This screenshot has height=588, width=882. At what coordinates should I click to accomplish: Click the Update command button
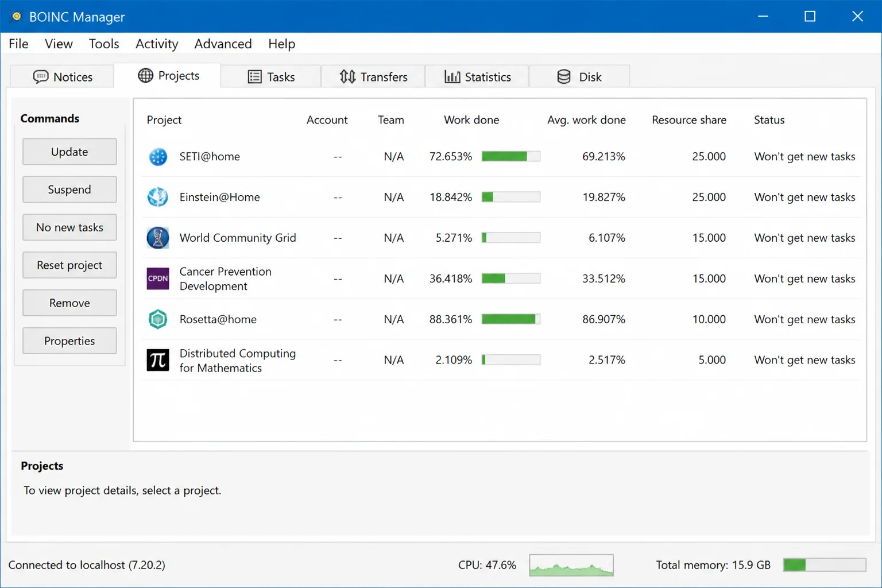pos(69,152)
